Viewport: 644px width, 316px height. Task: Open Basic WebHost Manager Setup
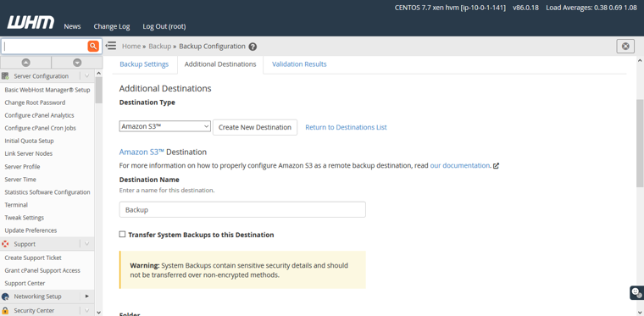(x=47, y=90)
